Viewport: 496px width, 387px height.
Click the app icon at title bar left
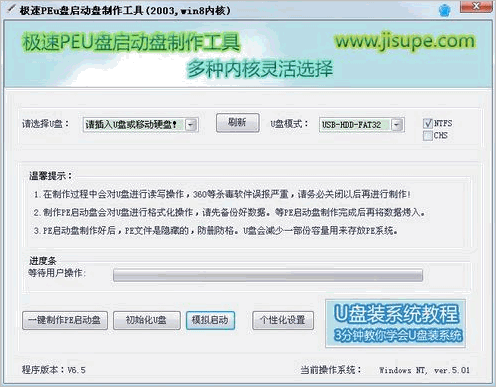[11, 9]
